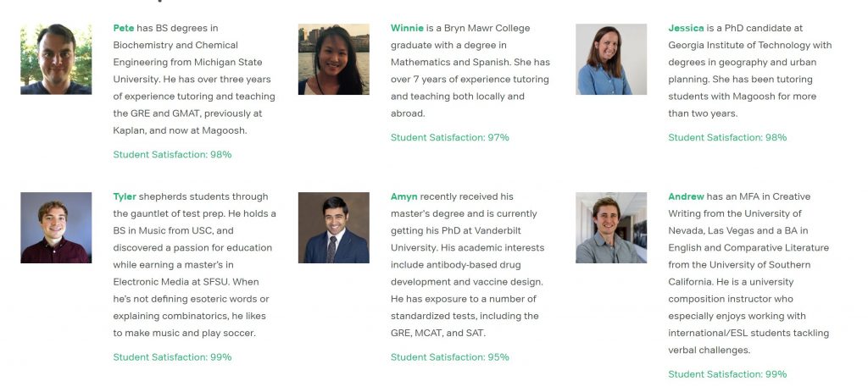Select the green name Amyn
Viewport: 868px width, 392px height.
coord(404,196)
